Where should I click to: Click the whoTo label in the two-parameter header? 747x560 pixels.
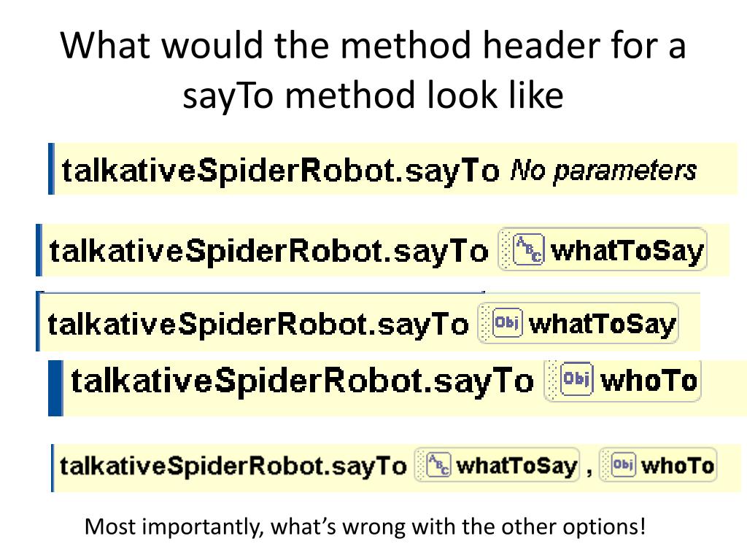pyautogui.click(x=677, y=465)
